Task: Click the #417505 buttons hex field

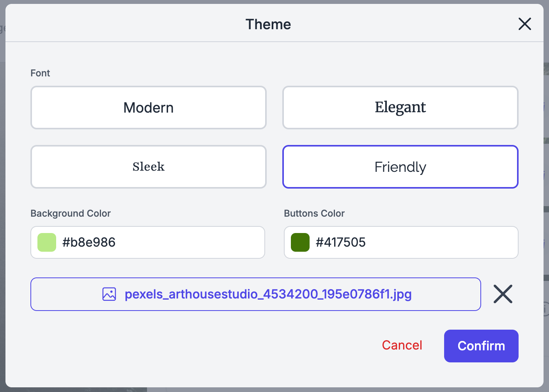Action: tap(409, 242)
